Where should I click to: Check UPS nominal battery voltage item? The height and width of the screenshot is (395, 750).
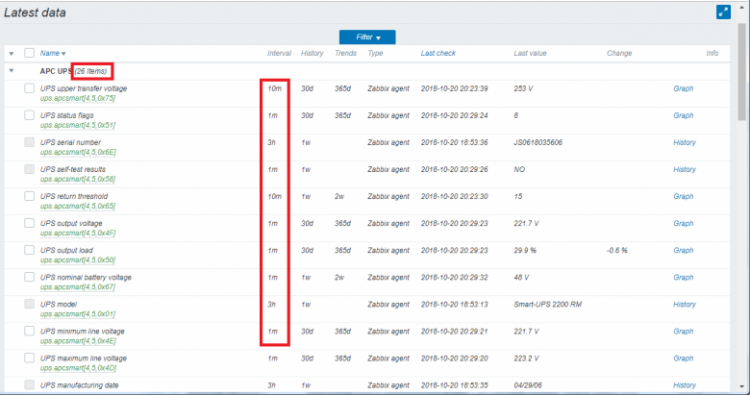click(29, 277)
